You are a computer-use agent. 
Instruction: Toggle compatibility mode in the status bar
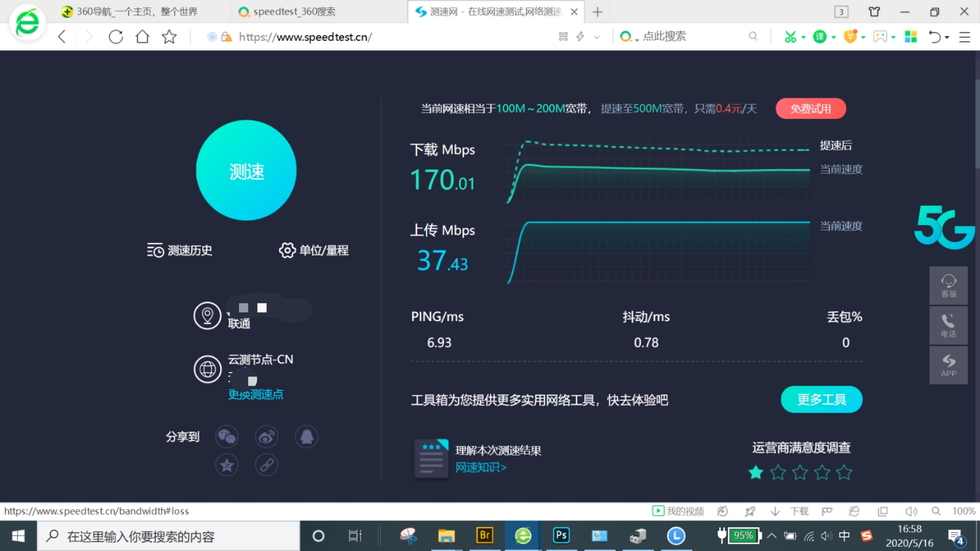pyautogui.click(x=854, y=511)
